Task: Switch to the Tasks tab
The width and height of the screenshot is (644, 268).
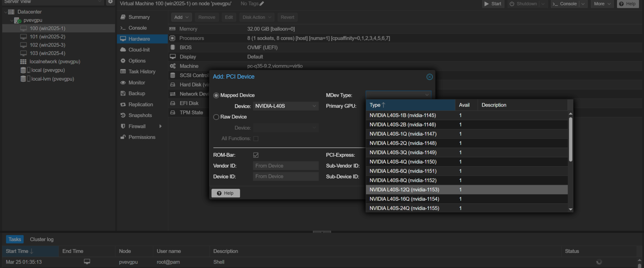Action: pos(15,239)
